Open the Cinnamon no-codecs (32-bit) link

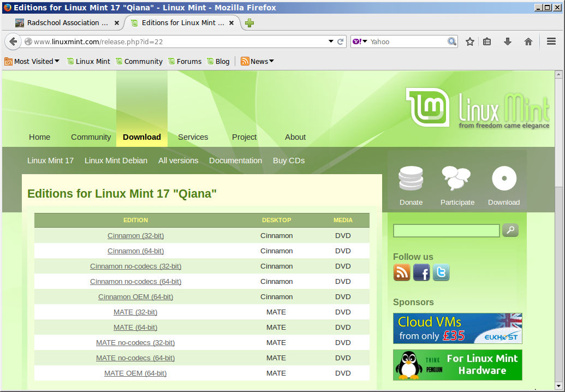coord(135,266)
